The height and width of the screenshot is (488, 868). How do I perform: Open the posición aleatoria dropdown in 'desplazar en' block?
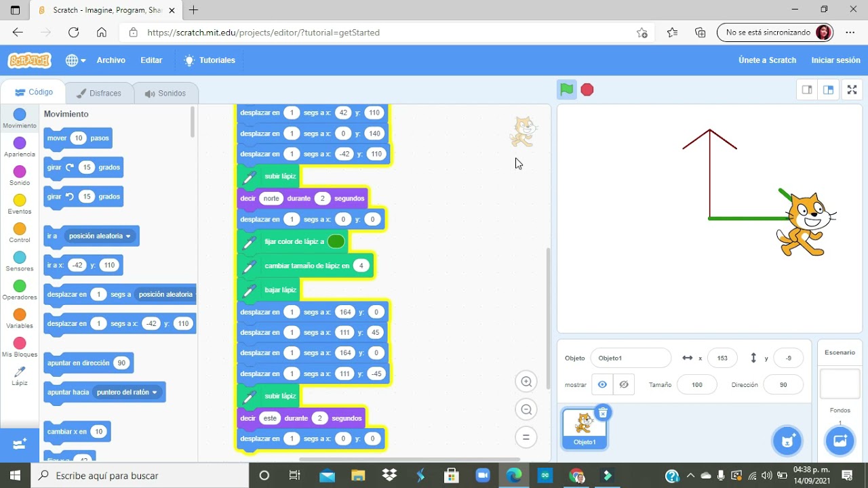click(x=165, y=294)
